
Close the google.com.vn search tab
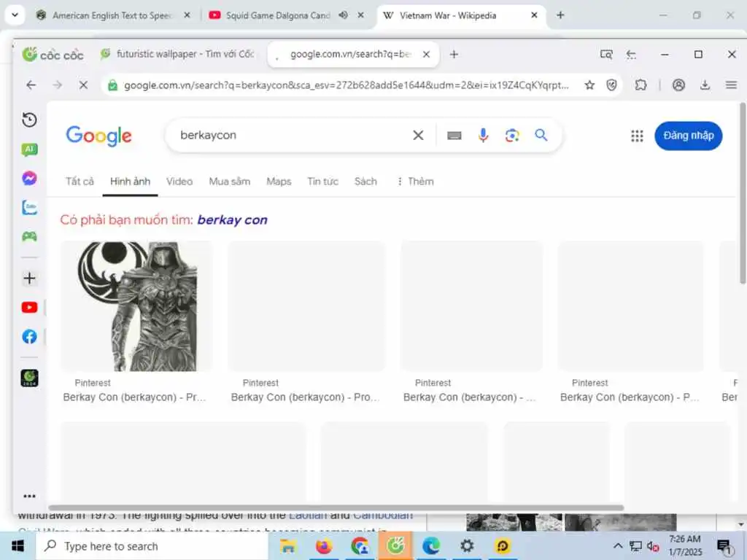426,54
